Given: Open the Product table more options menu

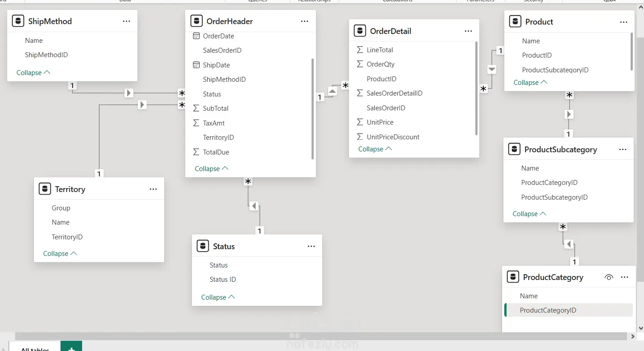Looking at the screenshot, I should coord(623,22).
